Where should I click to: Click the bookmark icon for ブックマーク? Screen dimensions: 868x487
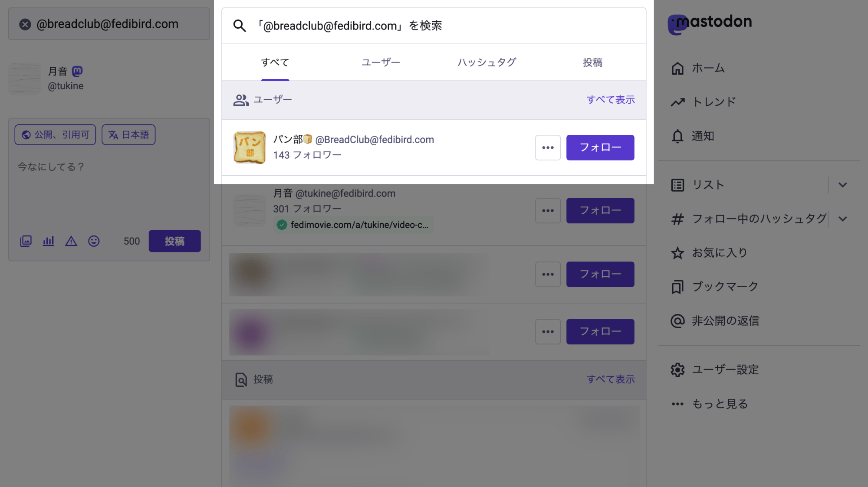(x=677, y=287)
